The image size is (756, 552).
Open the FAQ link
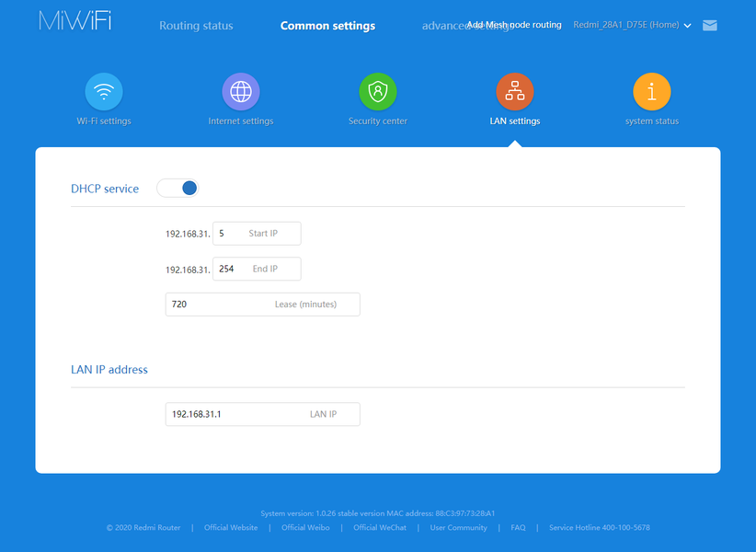(518, 527)
